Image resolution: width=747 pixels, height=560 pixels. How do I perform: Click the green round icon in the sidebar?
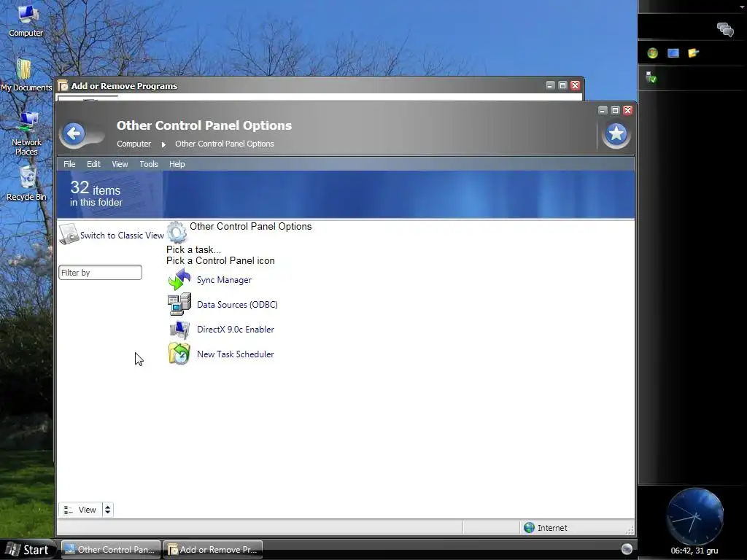click(653, 52)
